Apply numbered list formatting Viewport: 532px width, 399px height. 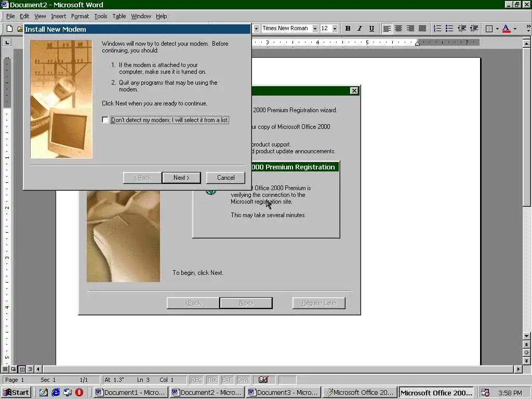(437, 29)
